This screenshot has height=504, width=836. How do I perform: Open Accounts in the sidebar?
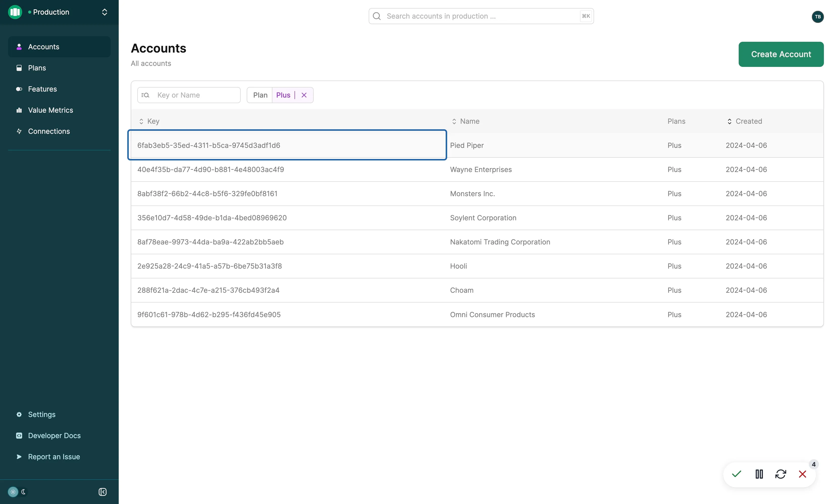[59, 47]
